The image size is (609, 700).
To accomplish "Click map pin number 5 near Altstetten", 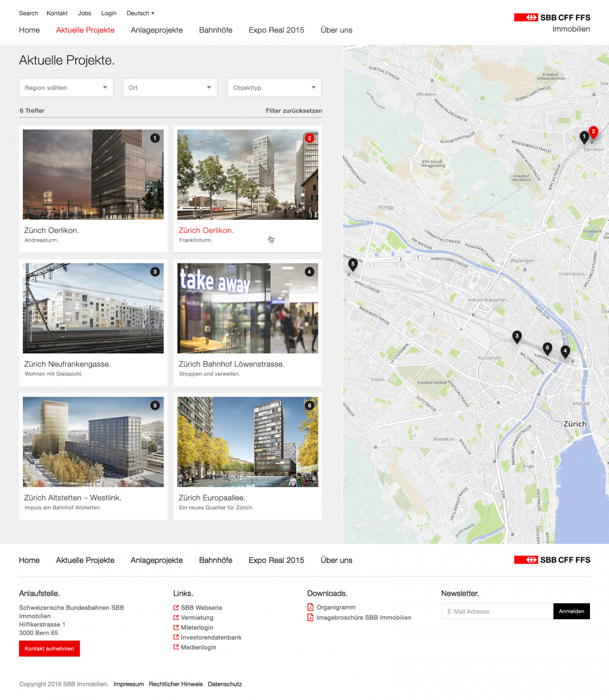I will tap(353, 264).
